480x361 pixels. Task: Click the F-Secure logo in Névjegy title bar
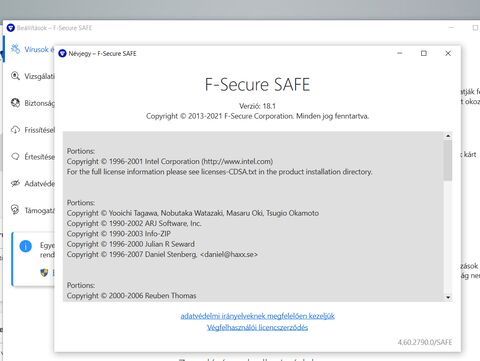[62, 53]
